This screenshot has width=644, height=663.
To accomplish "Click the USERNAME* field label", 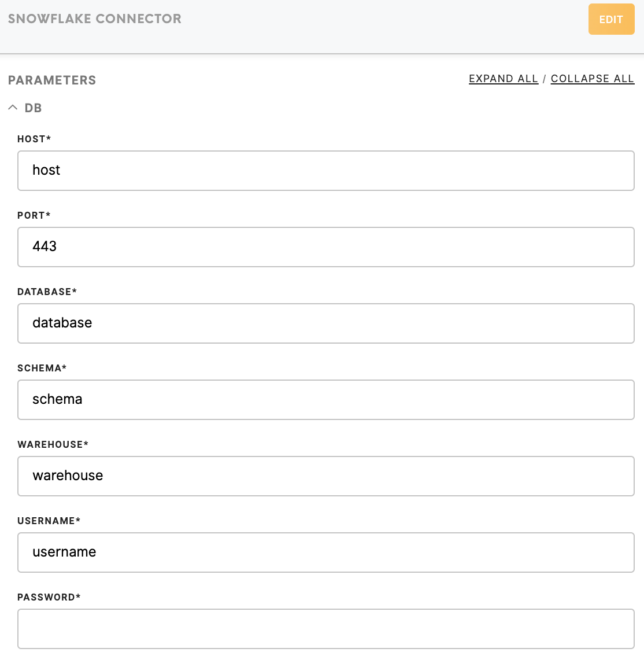I will click(49, 521).
